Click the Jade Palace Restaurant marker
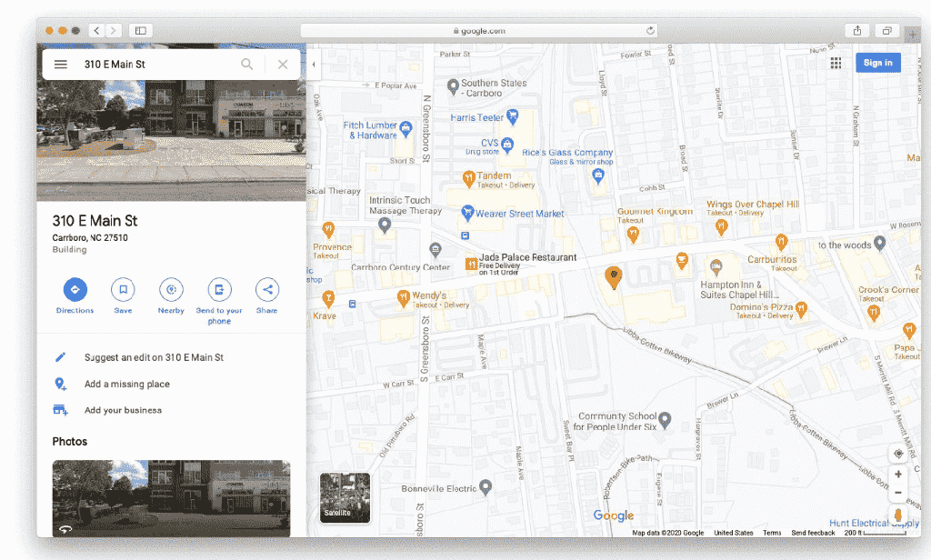The height and width of the screenshot is (560, 931). point(472,264)
